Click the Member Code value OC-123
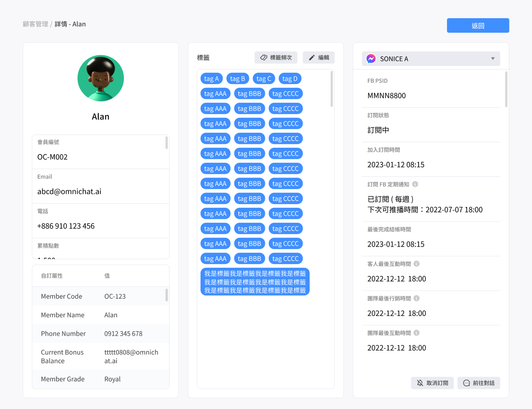The width and height of the screenshot is (532, 409). point(115,296)
